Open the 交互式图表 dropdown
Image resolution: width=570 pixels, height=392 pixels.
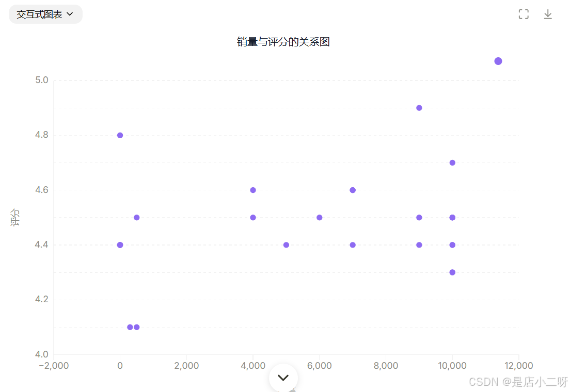point(45,14)
